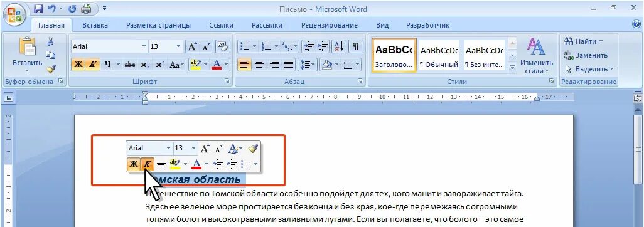
Task: Toggle underline Ч in the ribbon
Action: point(107,65)
